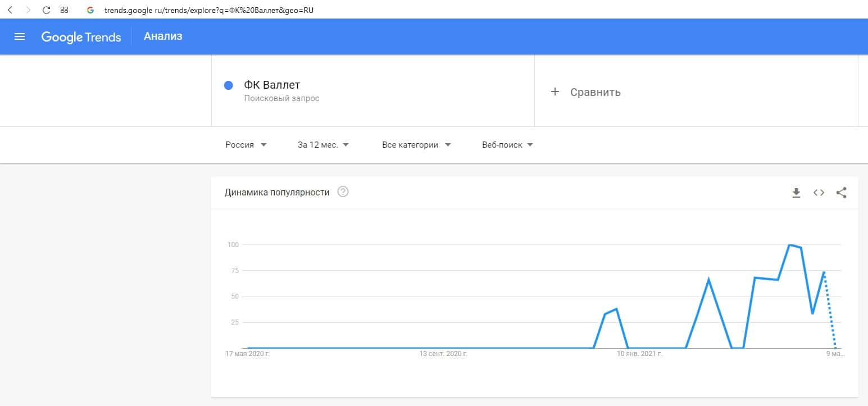Open the hamburger navigation menu

point(20,37)
